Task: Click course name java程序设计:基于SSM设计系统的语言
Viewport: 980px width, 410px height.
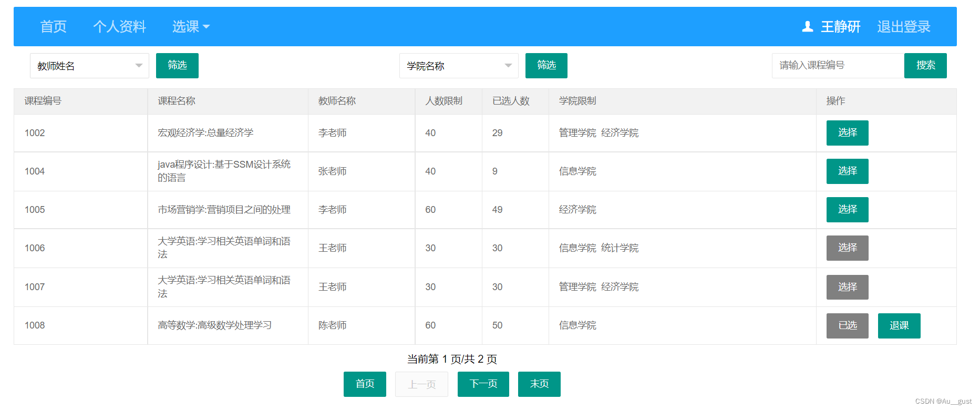Action: [224, 171]
